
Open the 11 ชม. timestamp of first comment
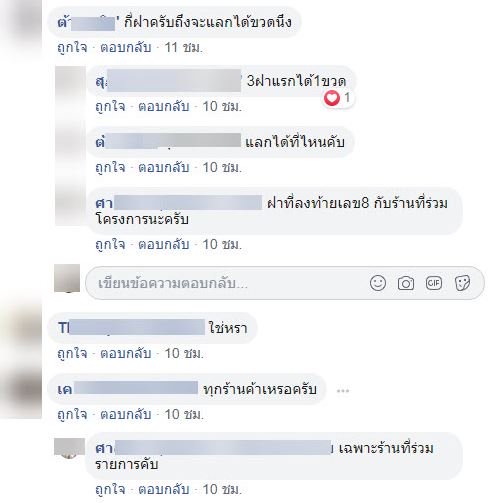coord(184,47)
